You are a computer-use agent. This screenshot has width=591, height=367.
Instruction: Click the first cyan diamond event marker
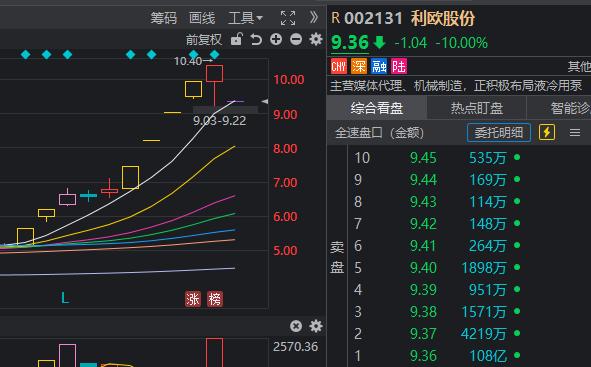coord(26,55)
